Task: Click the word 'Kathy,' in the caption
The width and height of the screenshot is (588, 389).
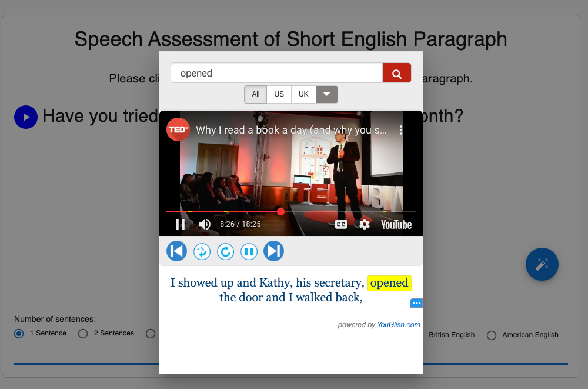Action: click(x=276, y=282)
